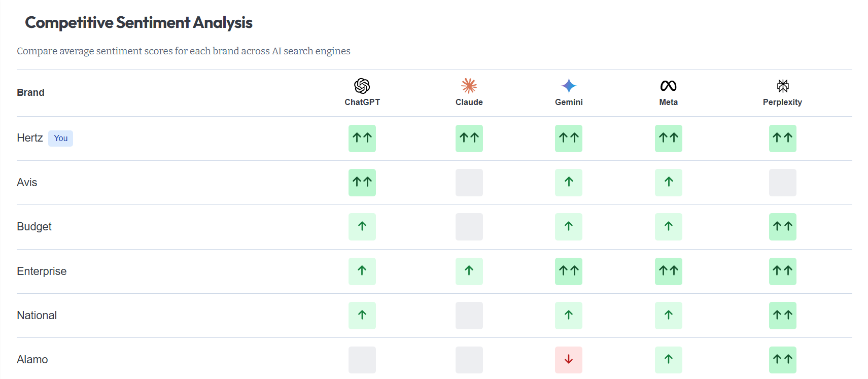Select the Enterprise brand name

[x=42, y=271]
